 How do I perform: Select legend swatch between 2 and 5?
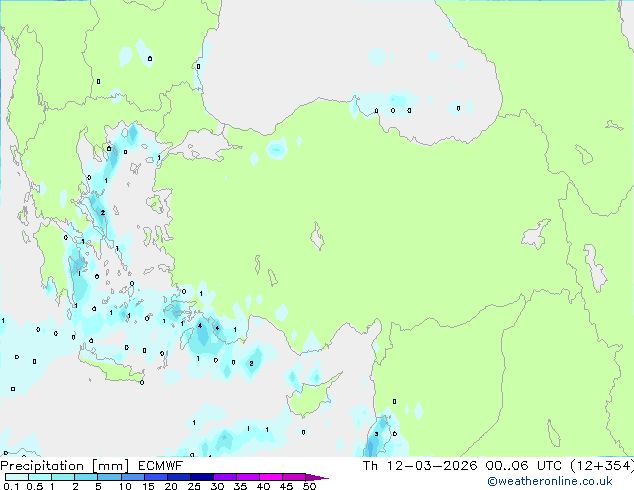(87, 478)
